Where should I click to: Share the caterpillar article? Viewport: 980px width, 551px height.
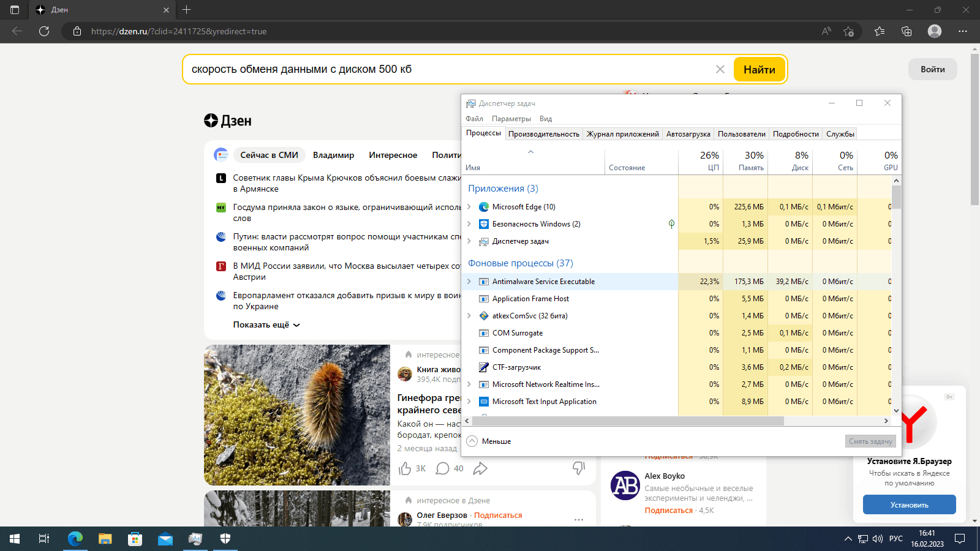click(x=480, y=469)
